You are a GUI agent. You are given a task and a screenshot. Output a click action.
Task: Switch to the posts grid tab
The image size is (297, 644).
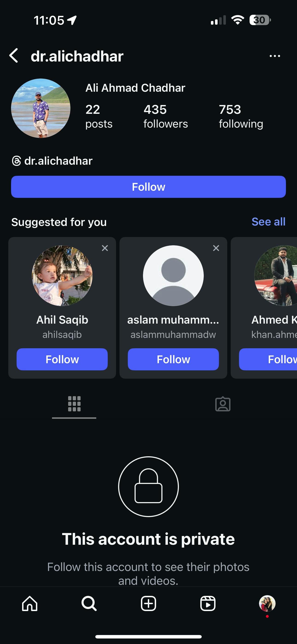74,404
